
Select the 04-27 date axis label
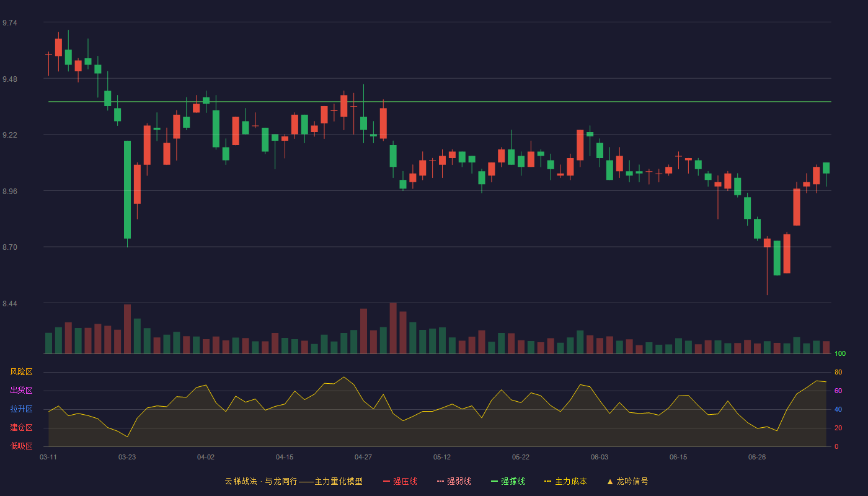pos(363,457)
